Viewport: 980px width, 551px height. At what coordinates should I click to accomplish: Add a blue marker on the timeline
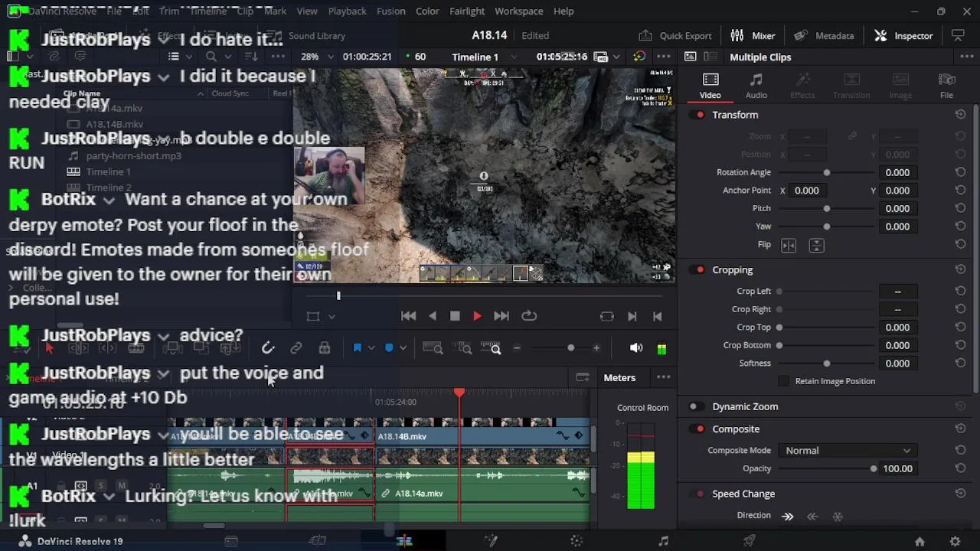click(x=389, y=348)
